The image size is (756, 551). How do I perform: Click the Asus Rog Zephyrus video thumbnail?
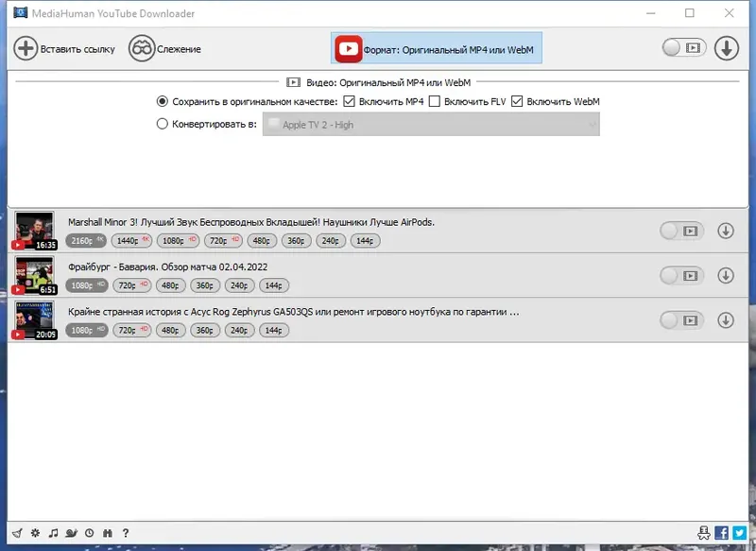[35, 320]
